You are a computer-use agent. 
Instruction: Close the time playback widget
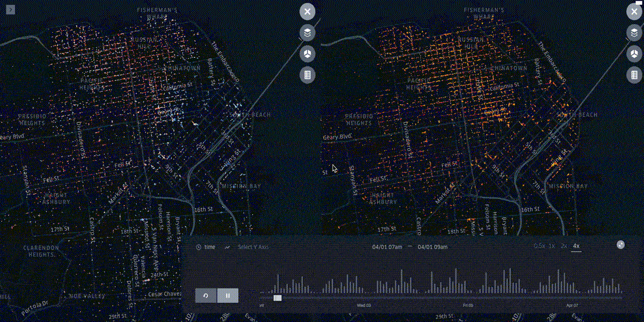tap(621, 245)
